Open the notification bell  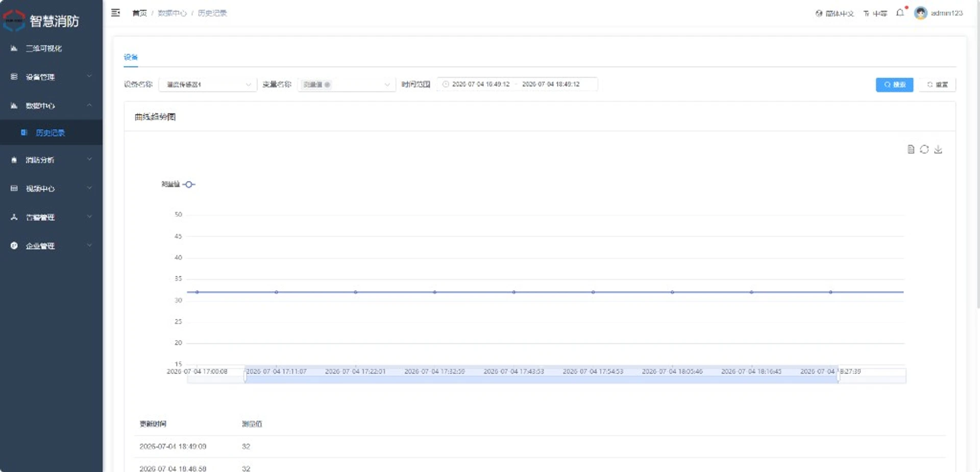click(900, 13)
